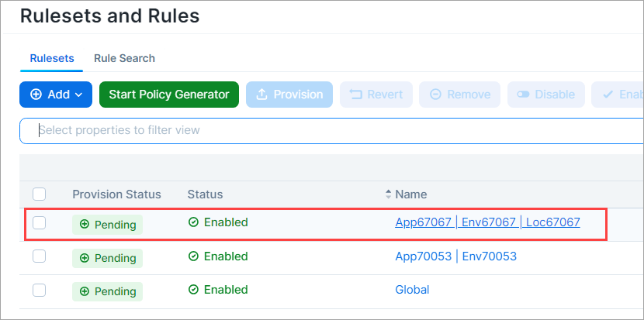Open the Global ruleset link
Image resolution: width=644 pixels, height=320 pixels.
coord(412,290)
